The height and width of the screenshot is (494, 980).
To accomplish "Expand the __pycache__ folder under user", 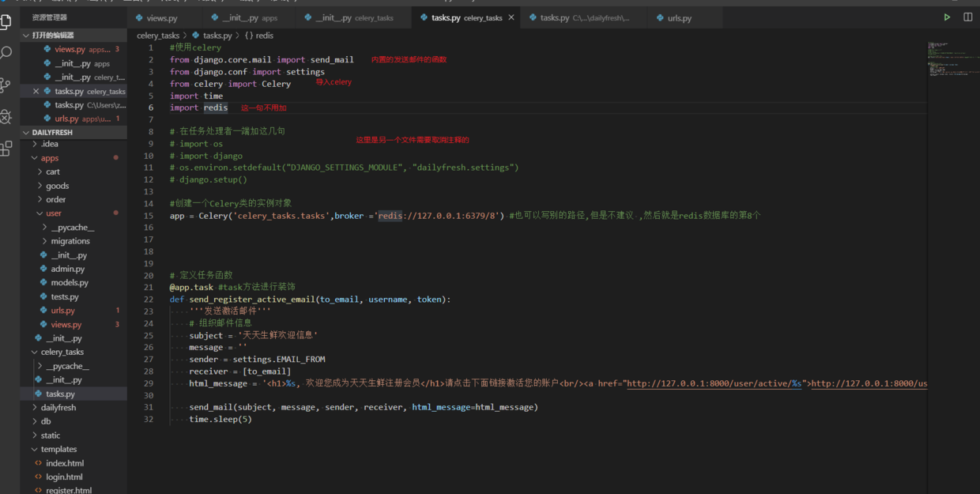I will coord(73,228).
